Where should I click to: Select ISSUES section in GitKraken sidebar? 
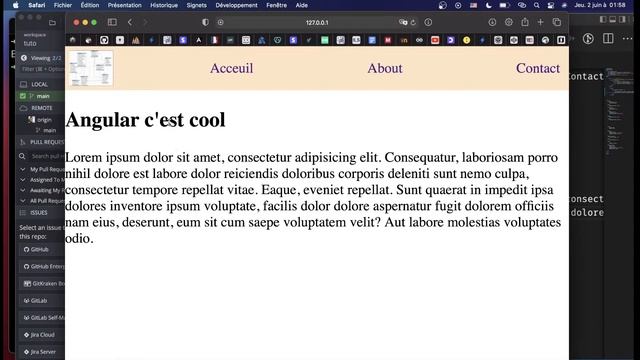tap(39, 213)
